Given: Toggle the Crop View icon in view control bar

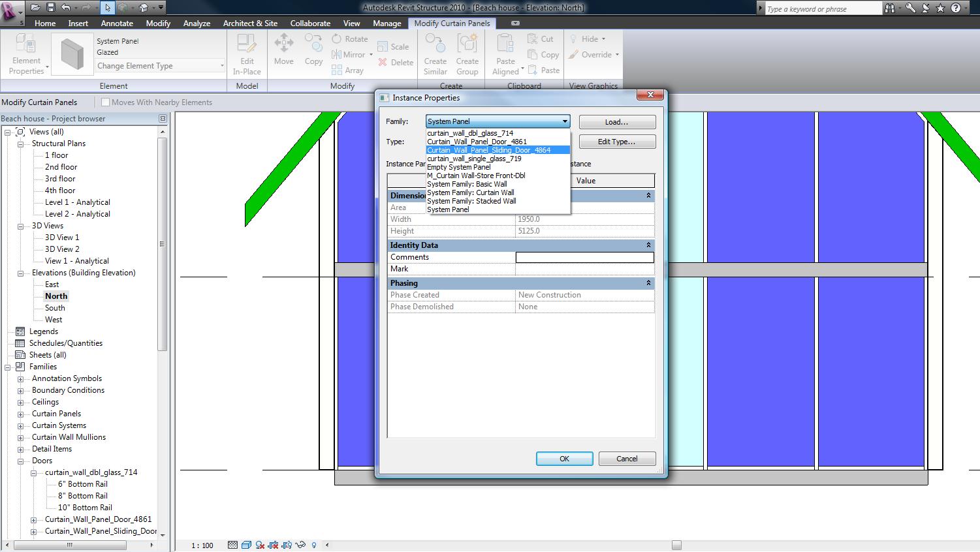Looking at the screenshot, I should point(274,545).
